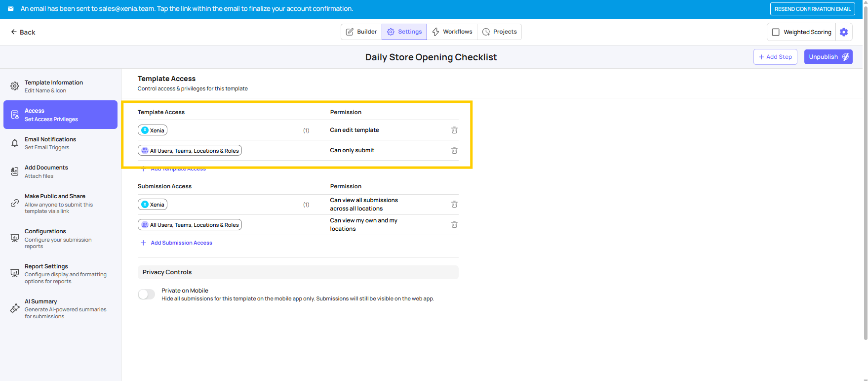The image size is (868, 381).
Task: Click the Add Step button
Action: tap(775, 57)
